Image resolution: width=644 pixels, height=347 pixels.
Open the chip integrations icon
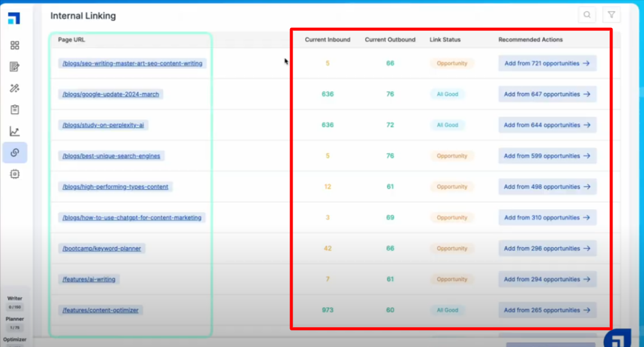[x=15, y=174]
